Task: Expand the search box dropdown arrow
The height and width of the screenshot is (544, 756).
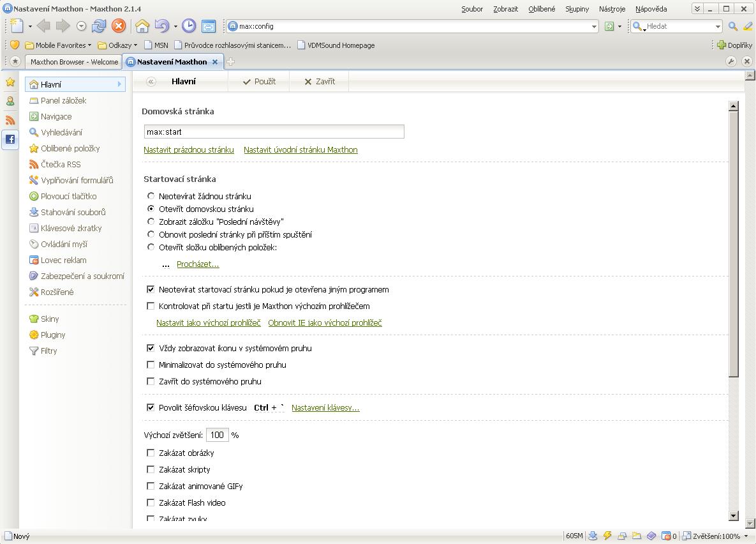Action: [x=718, y=27]
